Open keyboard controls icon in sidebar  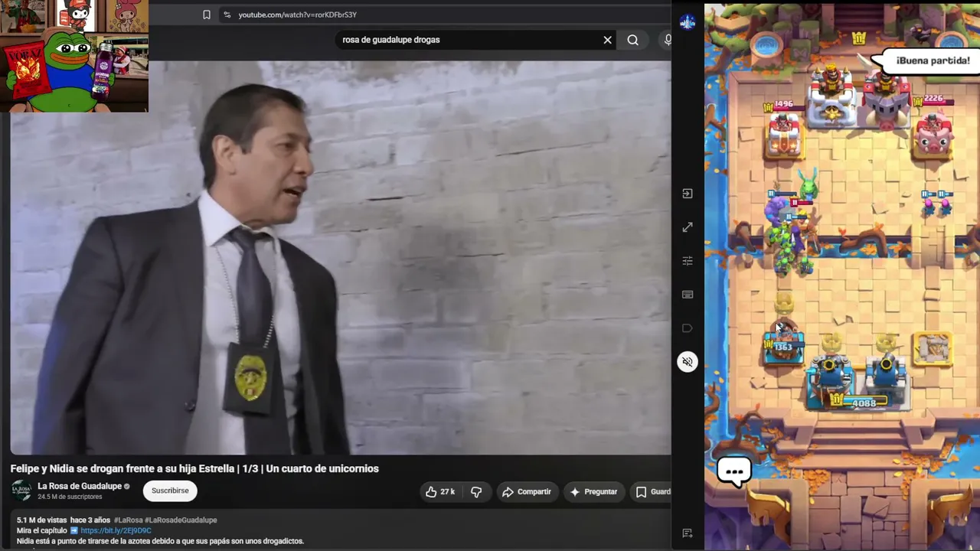point(688,295)
